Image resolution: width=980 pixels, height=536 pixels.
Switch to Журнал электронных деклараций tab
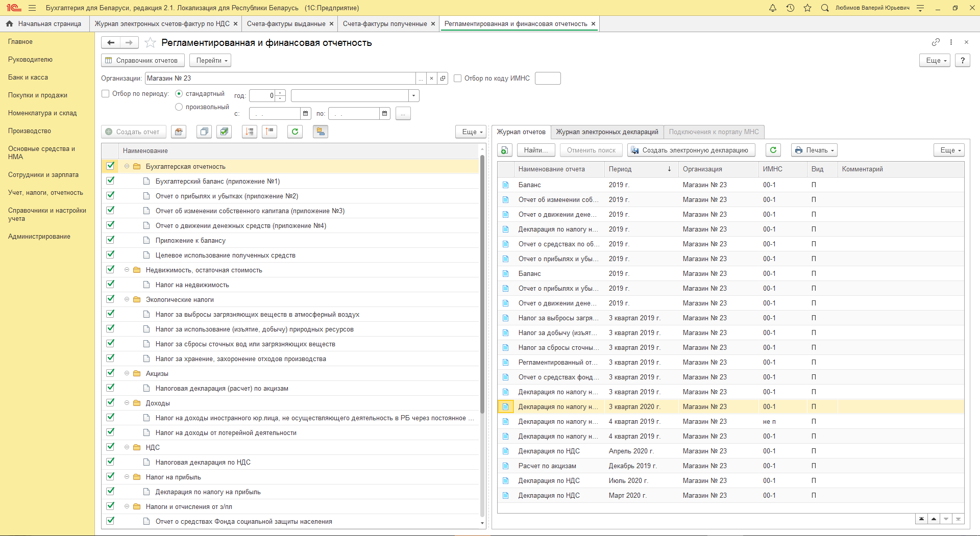click(x=607, y=132)
